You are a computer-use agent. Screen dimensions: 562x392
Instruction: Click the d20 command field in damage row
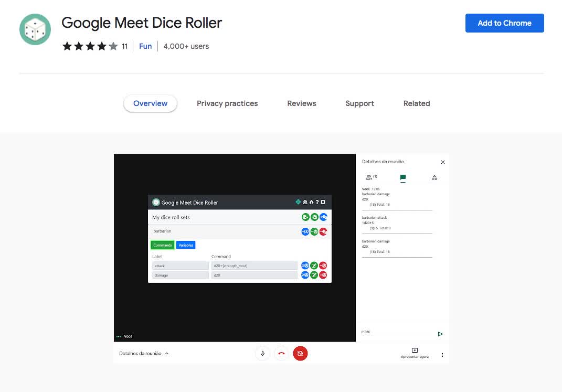[255, 275]
